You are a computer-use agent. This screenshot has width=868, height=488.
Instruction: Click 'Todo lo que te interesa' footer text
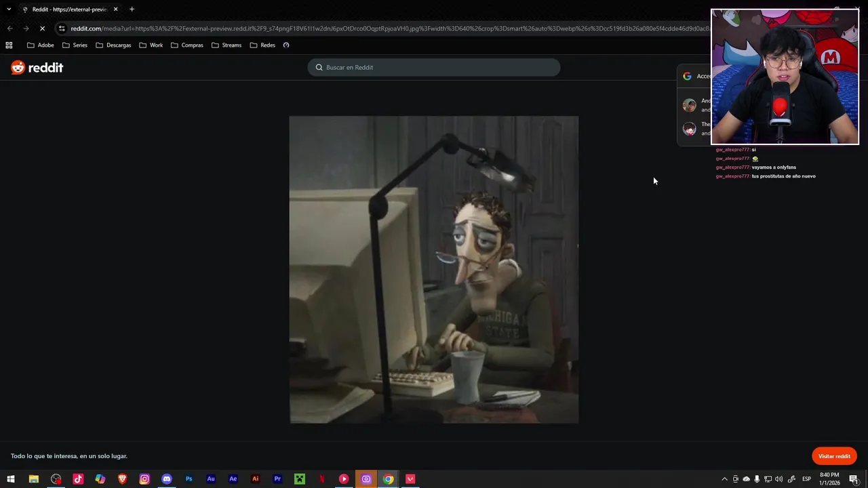pyautogui.click(x=69, y=456)
